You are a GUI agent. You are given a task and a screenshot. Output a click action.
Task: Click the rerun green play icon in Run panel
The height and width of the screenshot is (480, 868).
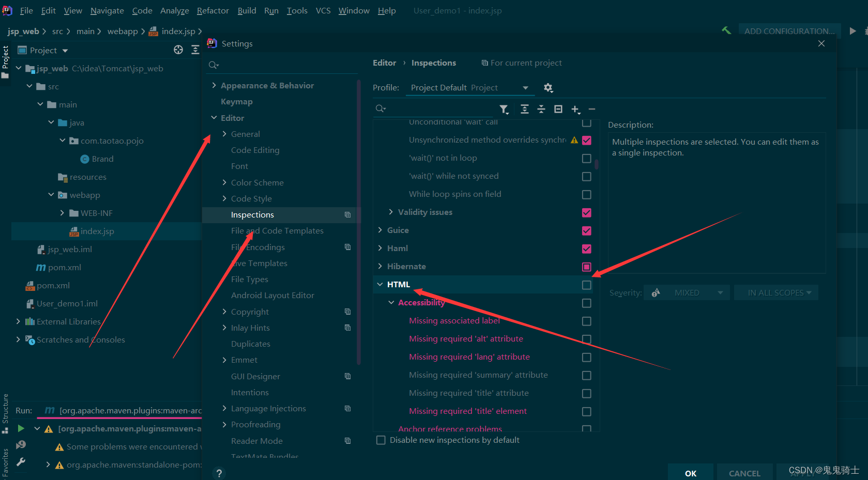pyautogui.click(x=21, y=428)
